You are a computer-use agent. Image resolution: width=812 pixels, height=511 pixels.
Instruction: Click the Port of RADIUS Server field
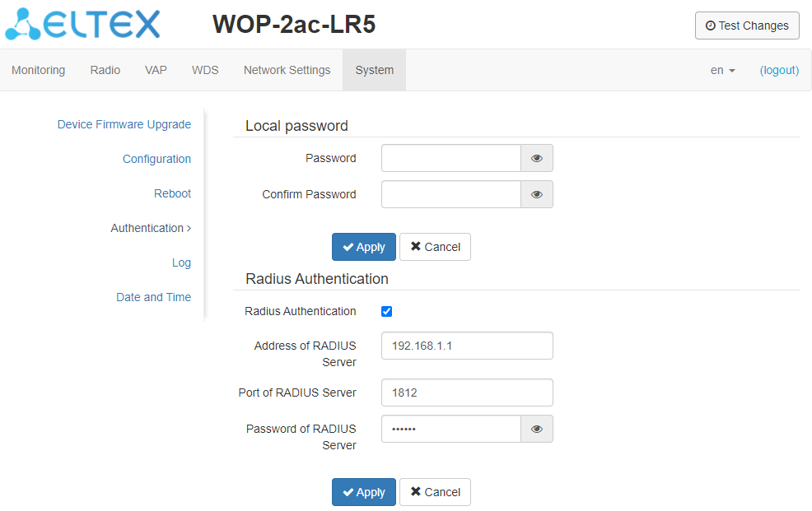[467, 393]
